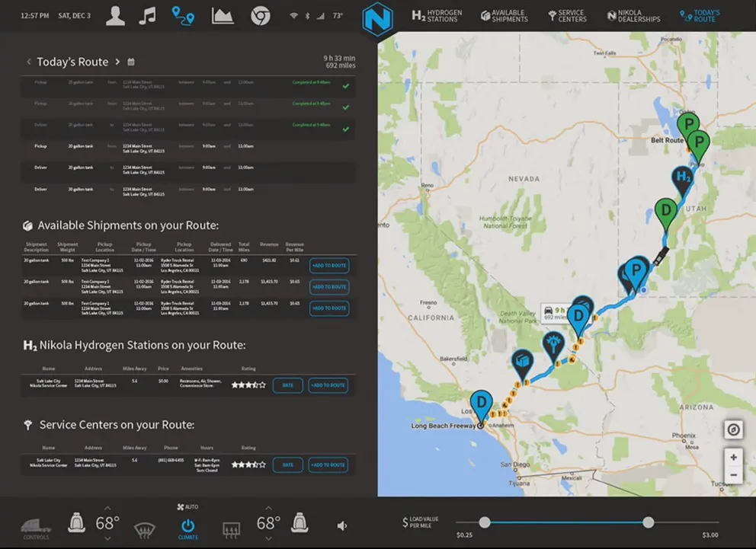
Task: Open the Nikola Dealerships tab
Action: (x=635, y=15)
